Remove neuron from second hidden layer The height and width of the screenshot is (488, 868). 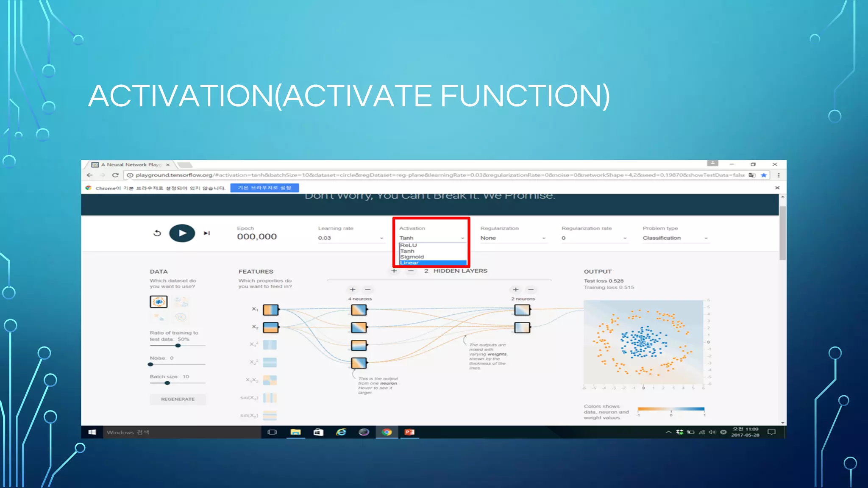(x=531, y=290)
